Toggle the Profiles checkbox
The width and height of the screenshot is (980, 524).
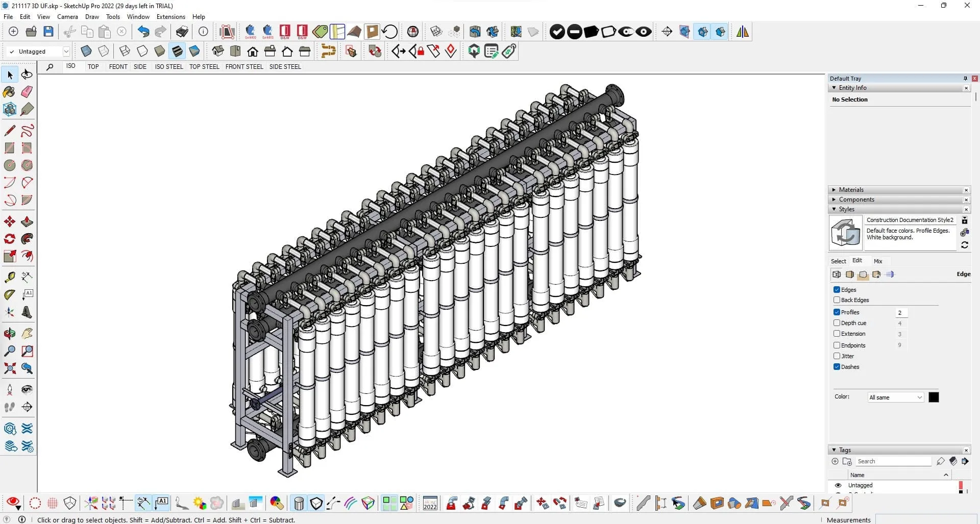click(837, 312)
